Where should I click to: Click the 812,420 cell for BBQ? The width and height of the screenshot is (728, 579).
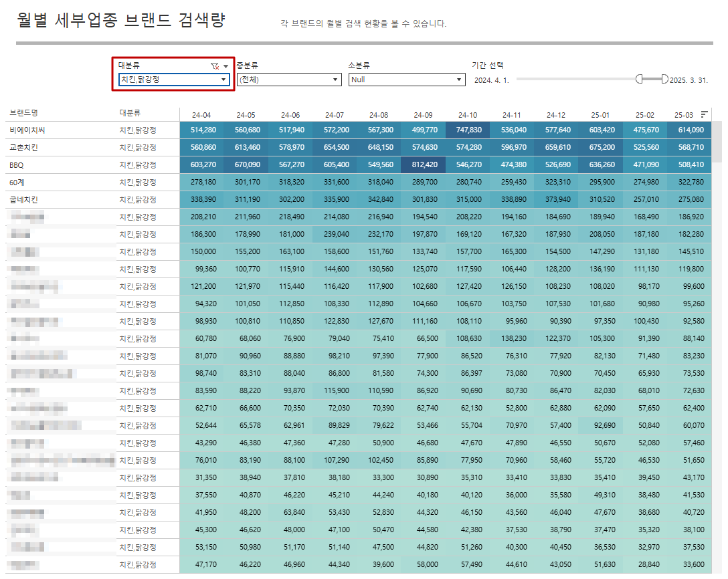(x=423, y=164)
